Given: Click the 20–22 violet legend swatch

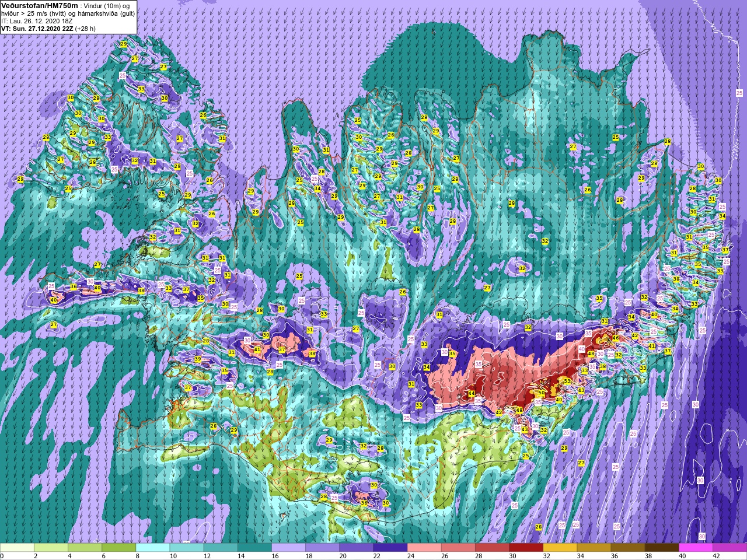Looking at the screenshot, I should (356, 548).
